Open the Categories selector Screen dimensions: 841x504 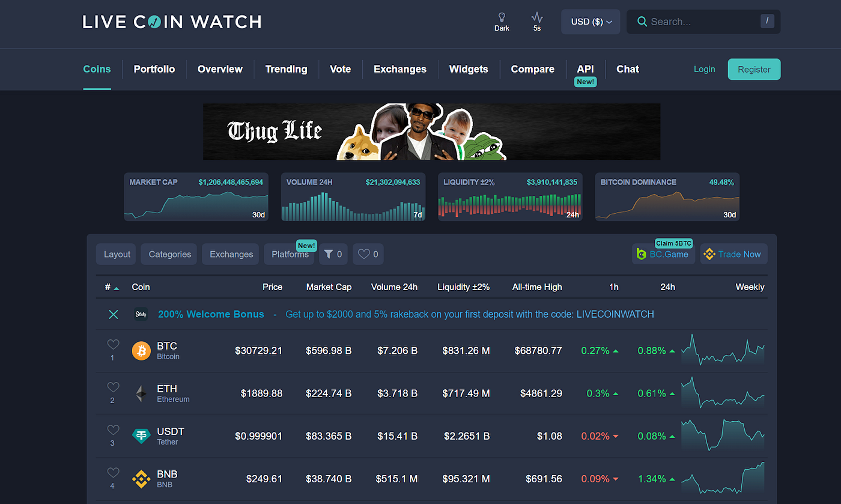[168, 254]
